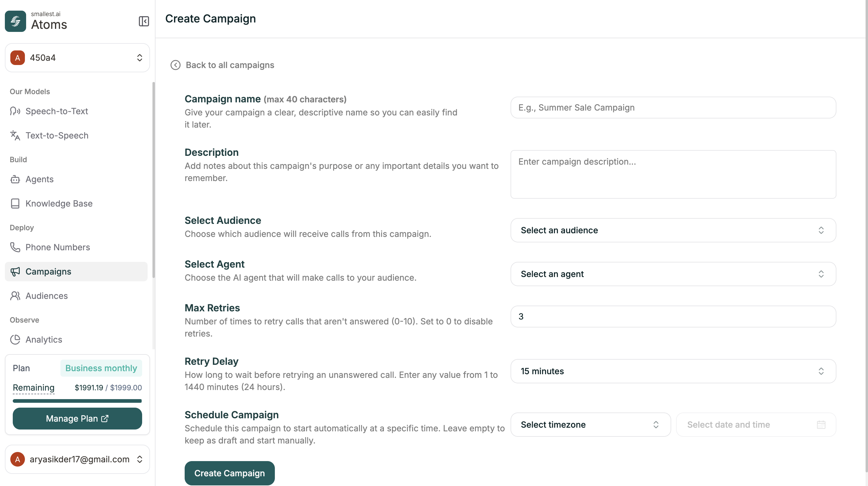Screen dimensions: 868x486
Task: Collapse the sidebar with the panel toggle icon
Action: (144, 21)
